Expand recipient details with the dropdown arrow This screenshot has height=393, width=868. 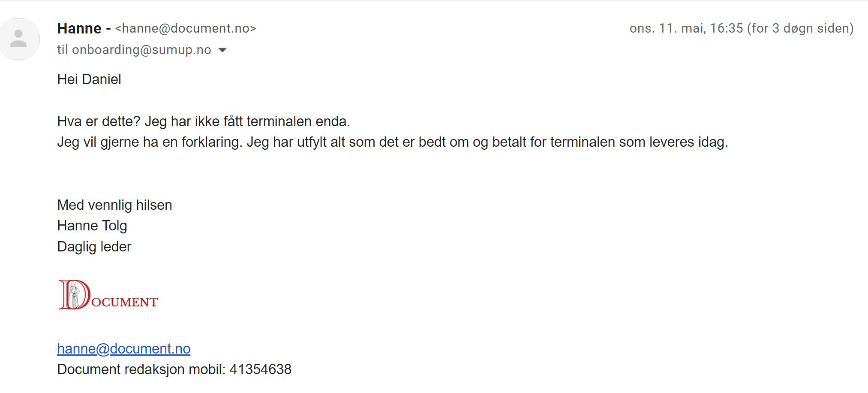tap(222, 50)
